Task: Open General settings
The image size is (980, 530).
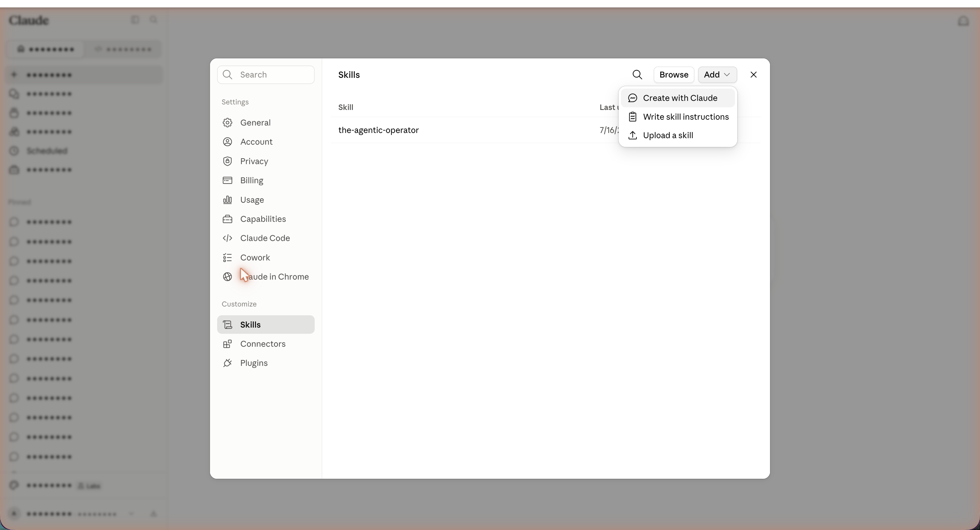Action: click(265, 123)
